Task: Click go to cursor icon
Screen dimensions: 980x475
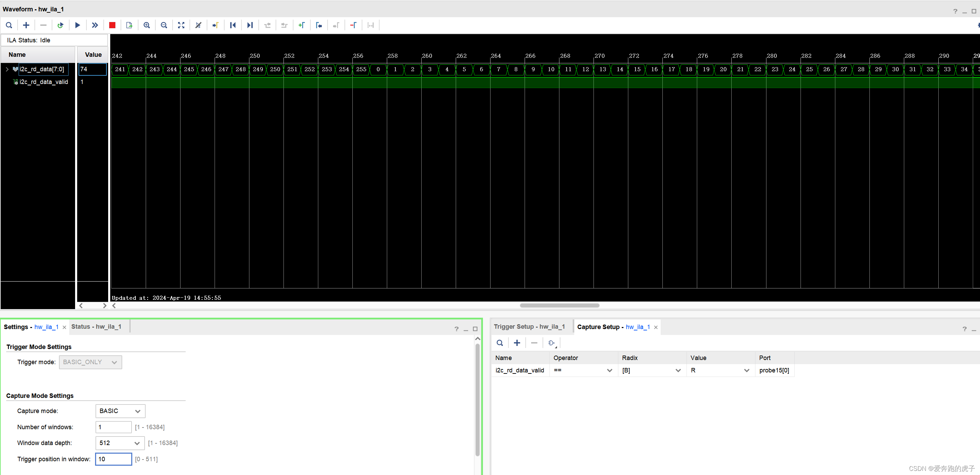Action: (215, 25)
